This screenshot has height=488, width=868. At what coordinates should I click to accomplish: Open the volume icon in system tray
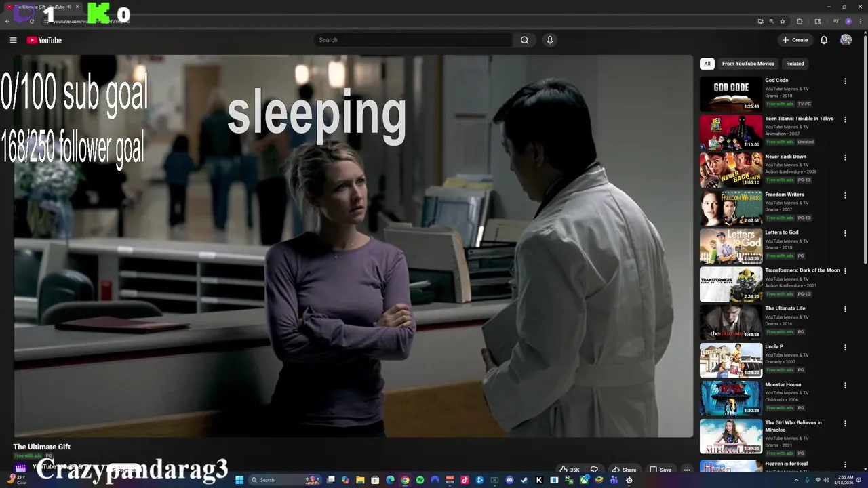click(827, 480)
